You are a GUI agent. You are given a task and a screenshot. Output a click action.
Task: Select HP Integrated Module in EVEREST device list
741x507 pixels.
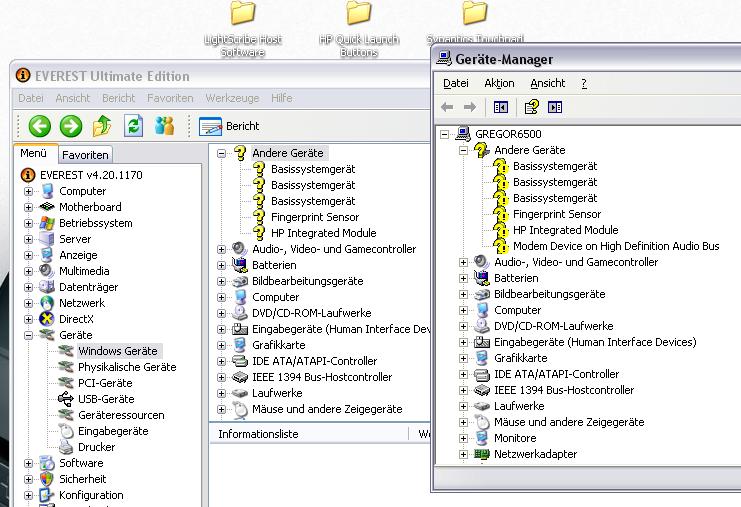coord(323,233)
